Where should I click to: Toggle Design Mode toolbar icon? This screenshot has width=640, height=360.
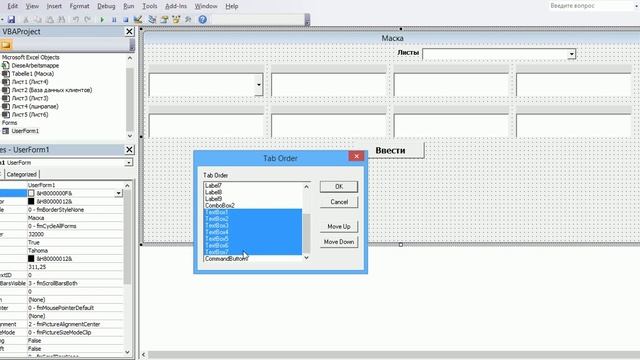138,19
